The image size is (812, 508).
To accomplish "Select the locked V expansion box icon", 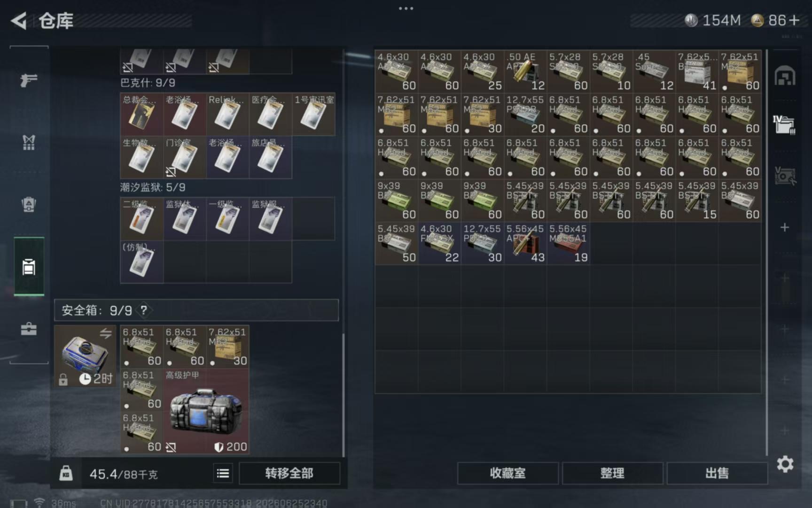I will (x=785, y=175).
